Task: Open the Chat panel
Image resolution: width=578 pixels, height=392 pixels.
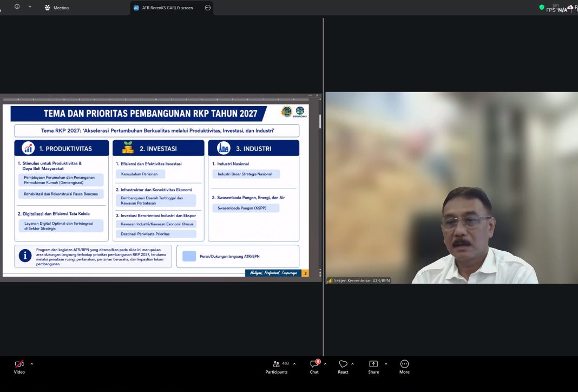Action: pos(314,367)
